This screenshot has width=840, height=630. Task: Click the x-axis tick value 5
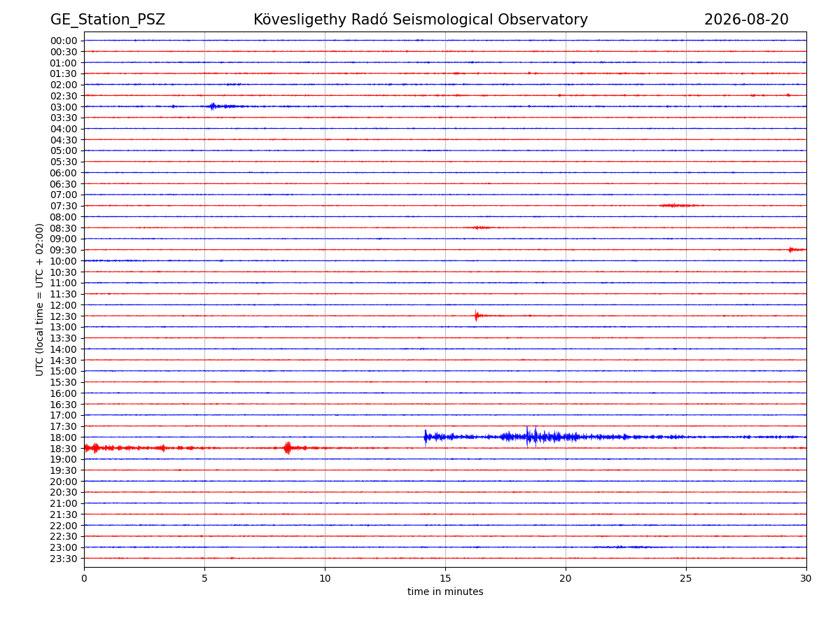pyautogui.click(x=204, y=578)
